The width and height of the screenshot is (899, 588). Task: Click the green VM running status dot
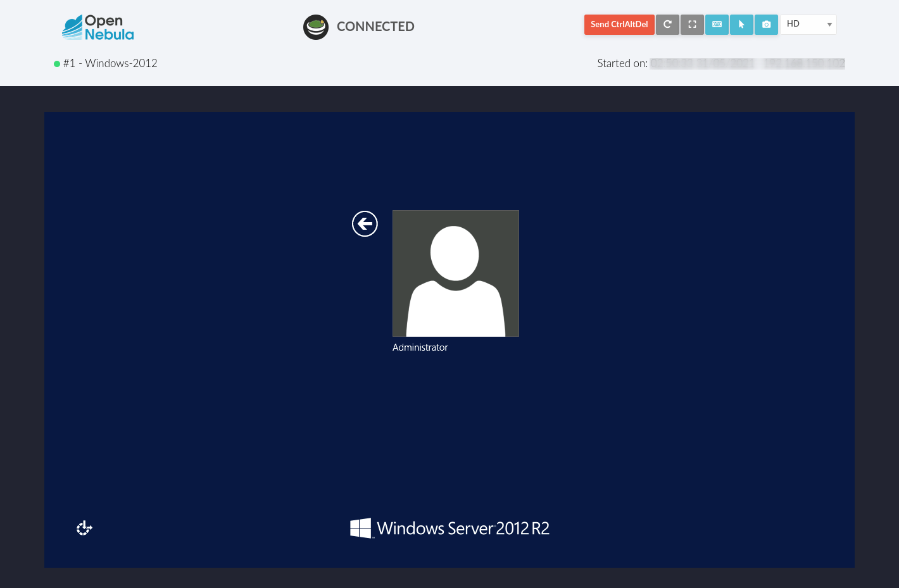pyautogui.click(x=57, y=64)
